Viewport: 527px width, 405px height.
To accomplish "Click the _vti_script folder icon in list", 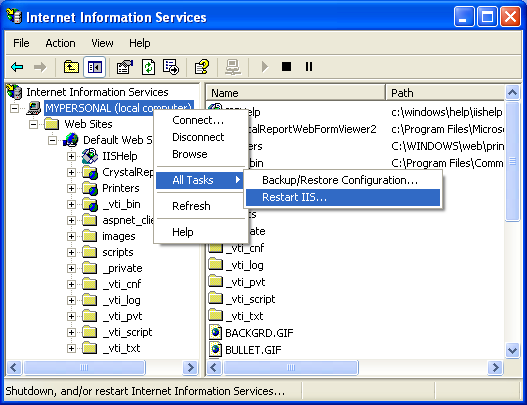I will 215,298.
